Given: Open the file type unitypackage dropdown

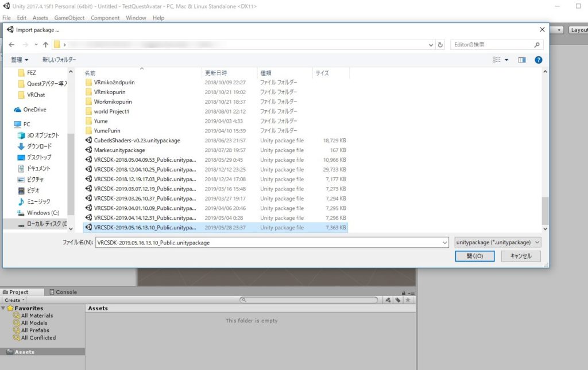Looking at the screenshot, I should coord(497,243).
